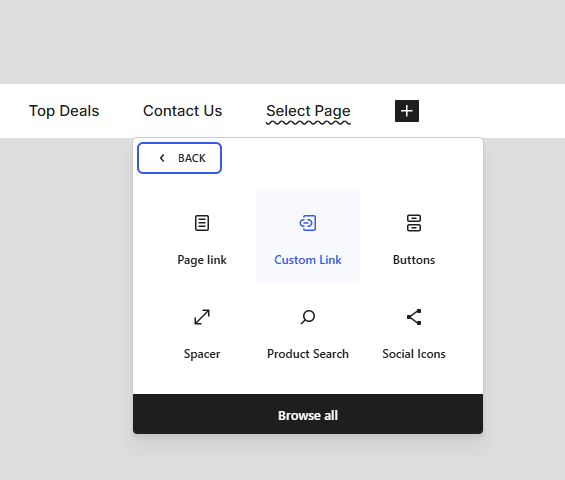Click the black plus add-block icon
565x480 pixels.
point(407,111)
